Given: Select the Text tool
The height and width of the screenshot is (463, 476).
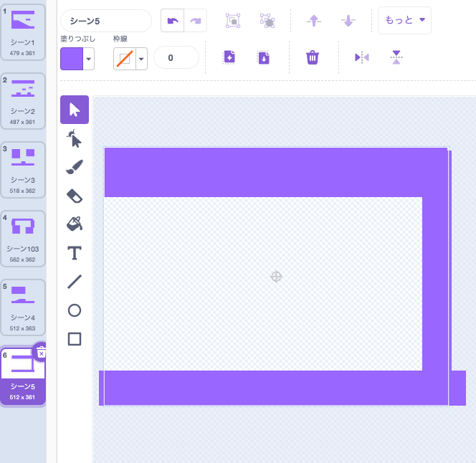Looking at the screenshot, I should [x=75, y=253].
